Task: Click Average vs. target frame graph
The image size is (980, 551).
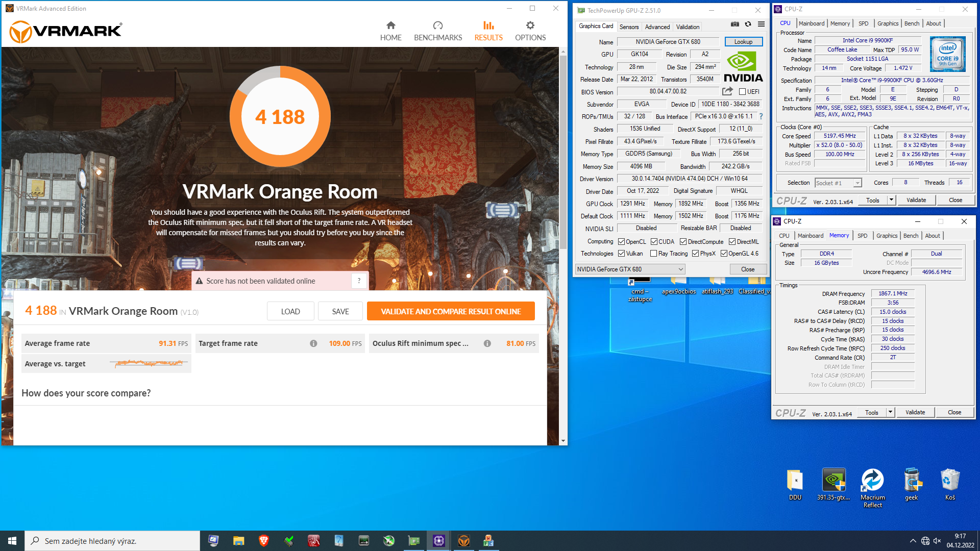Action: tap(150, 363)
